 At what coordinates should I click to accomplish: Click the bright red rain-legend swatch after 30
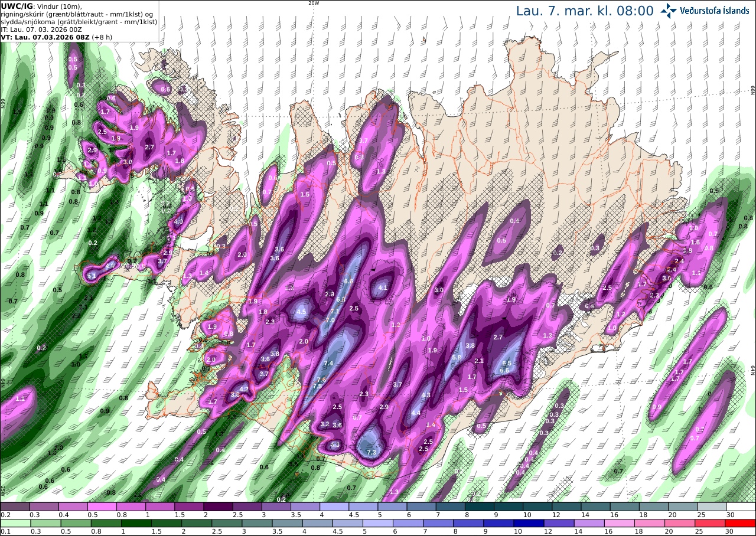pos(741,523)
